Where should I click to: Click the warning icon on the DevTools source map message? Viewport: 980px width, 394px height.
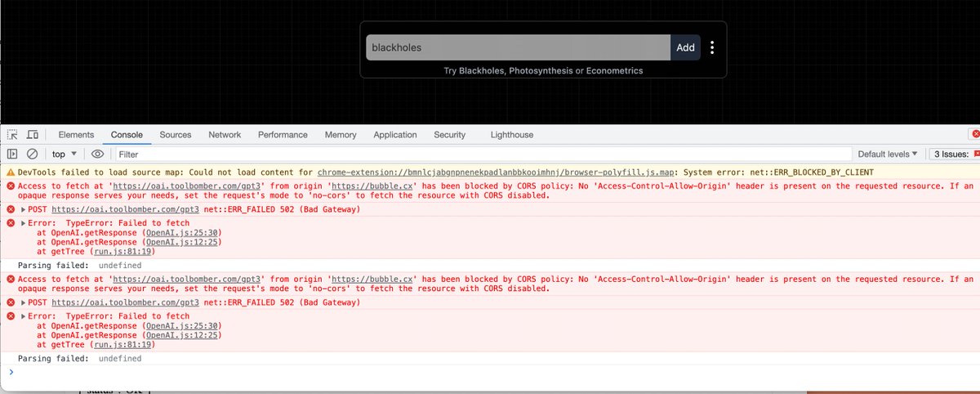click(10, 172)
